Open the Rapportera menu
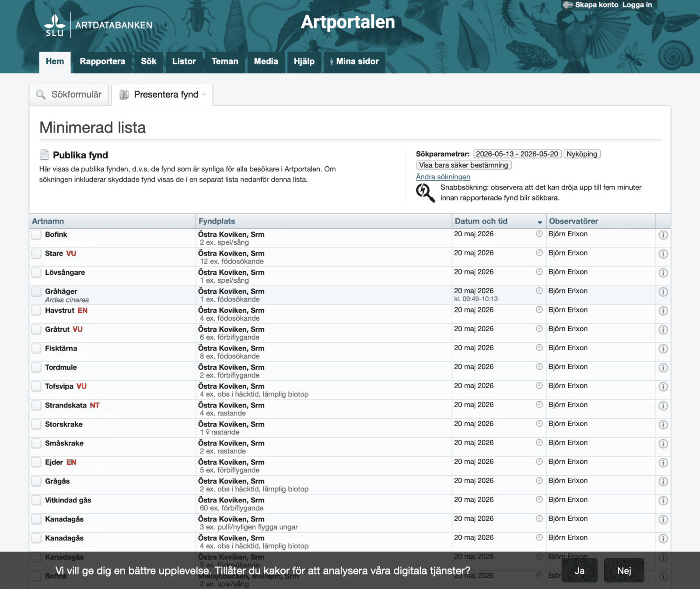This screenshot has height=589, width=700. [102, 62]
